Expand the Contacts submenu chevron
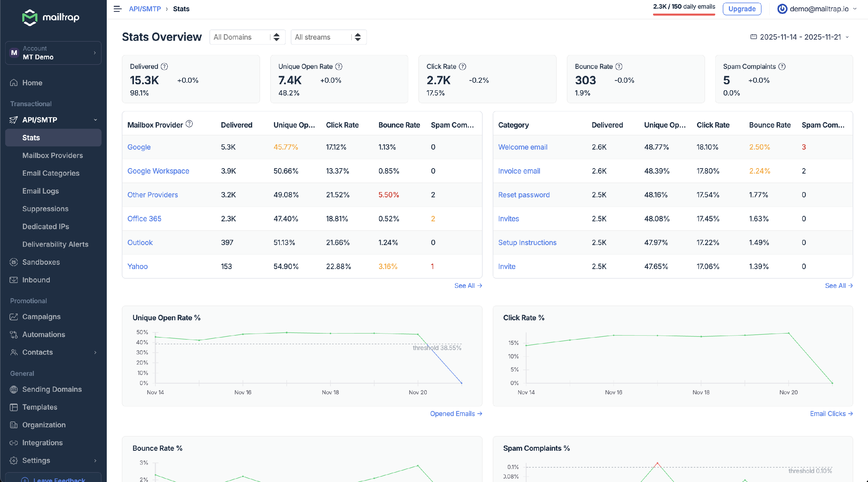This screenshot has width=868, height=482. 95,352
